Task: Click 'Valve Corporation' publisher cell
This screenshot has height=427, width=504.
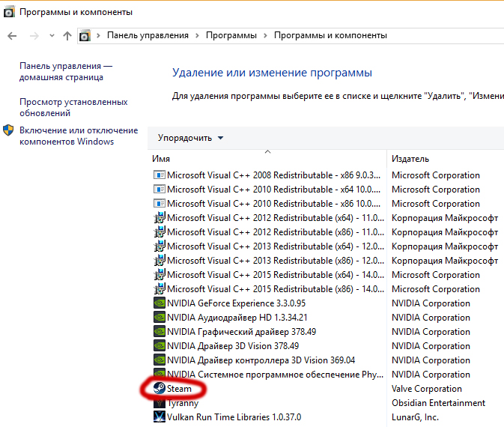Action: (x=427, y=389)
